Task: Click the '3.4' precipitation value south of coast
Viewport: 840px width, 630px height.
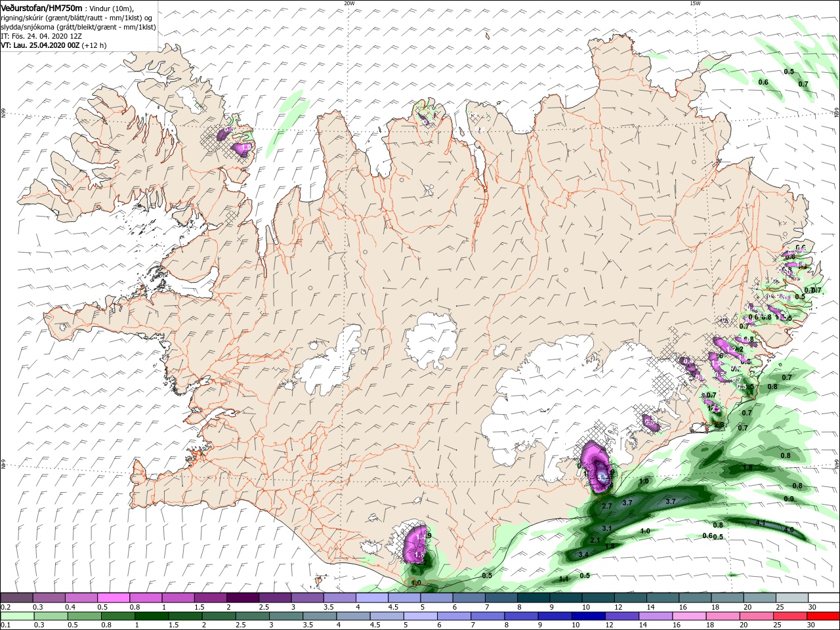Action: (x=583, y=555)
